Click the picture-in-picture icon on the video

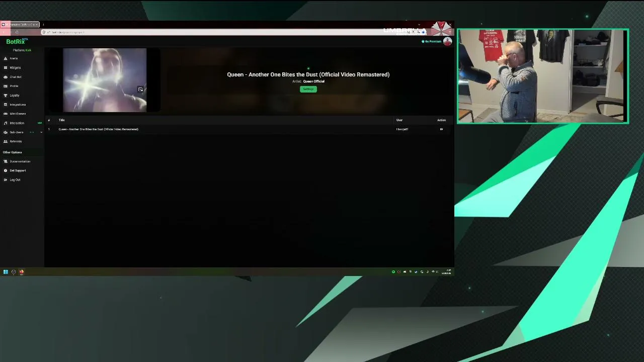click(x=140, y=89)
